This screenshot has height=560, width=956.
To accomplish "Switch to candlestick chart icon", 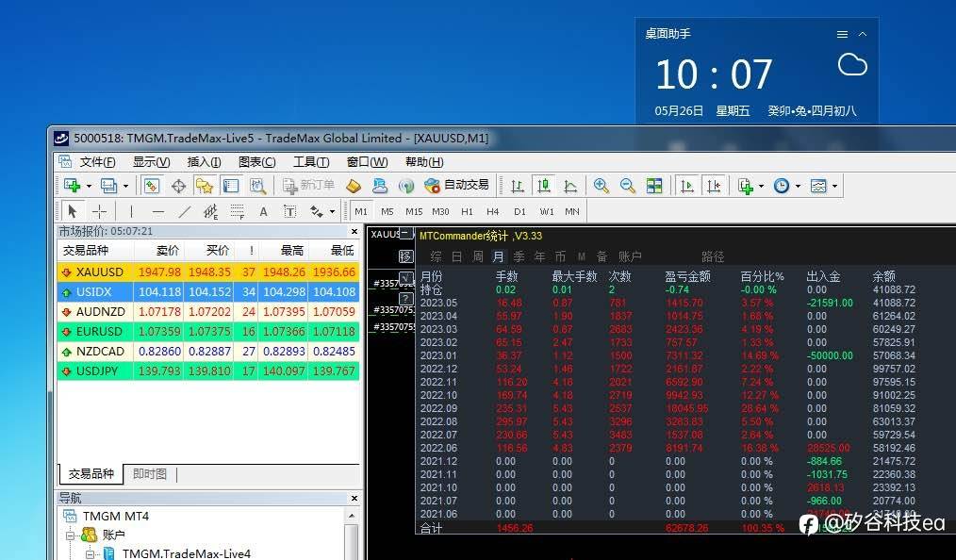I will (543, 185).
